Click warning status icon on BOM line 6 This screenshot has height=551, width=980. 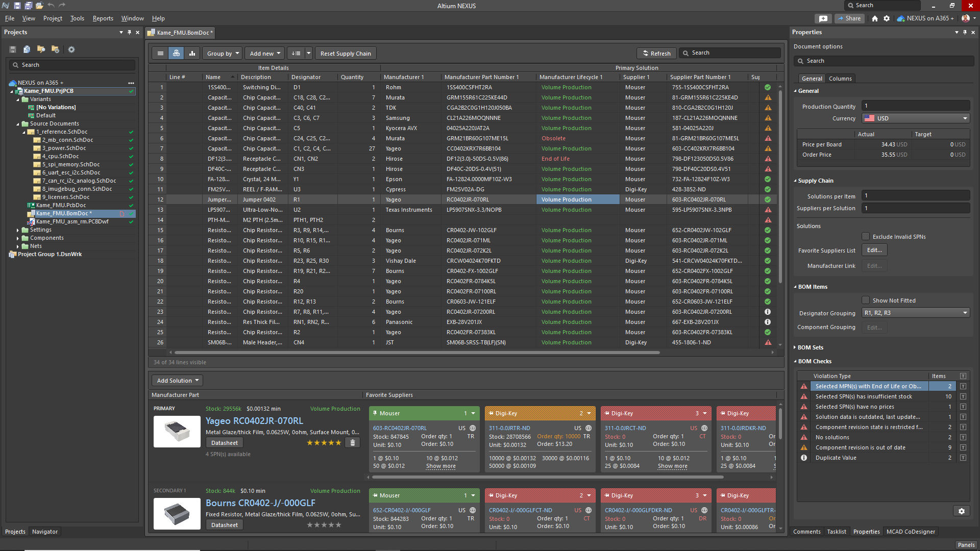pyautogui.click(x=768, y=138)
